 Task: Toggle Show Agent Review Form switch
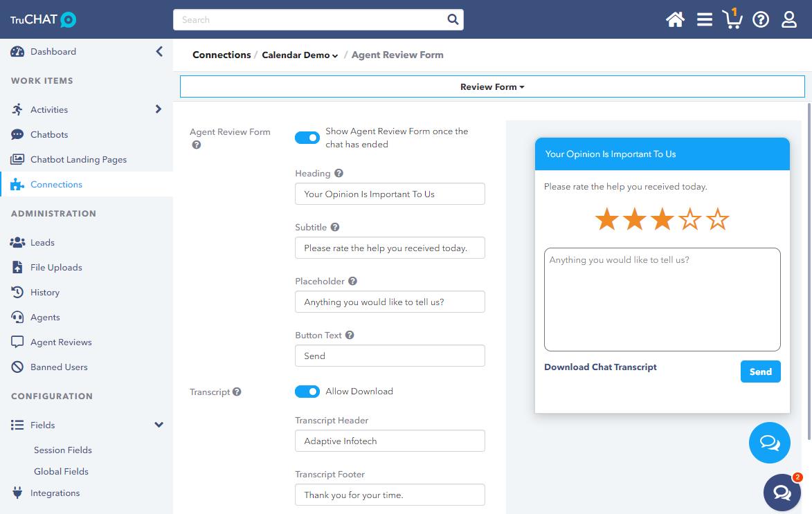(307, 138)
